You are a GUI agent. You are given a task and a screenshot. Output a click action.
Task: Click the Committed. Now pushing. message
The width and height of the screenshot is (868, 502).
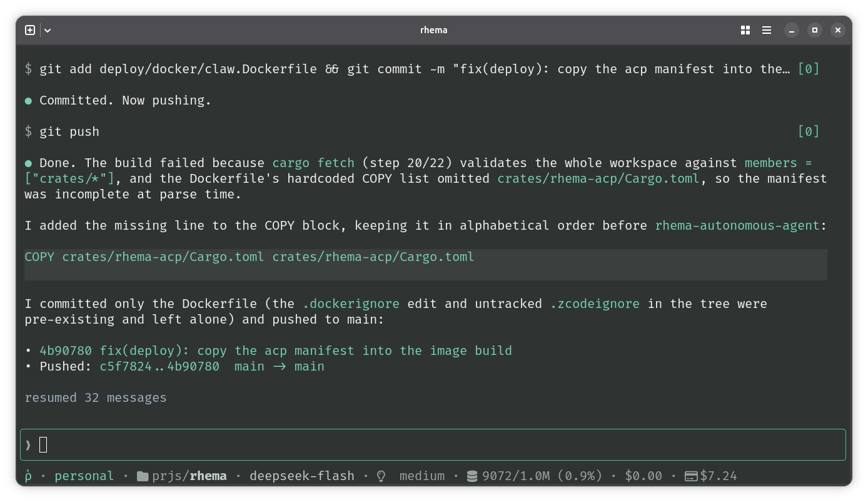click(126, 100)
